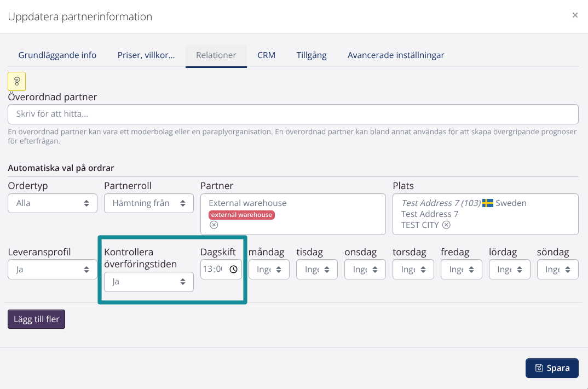Click the yellow help question mark icon
The width and height of the screenshot is (588, 389).
17,82
